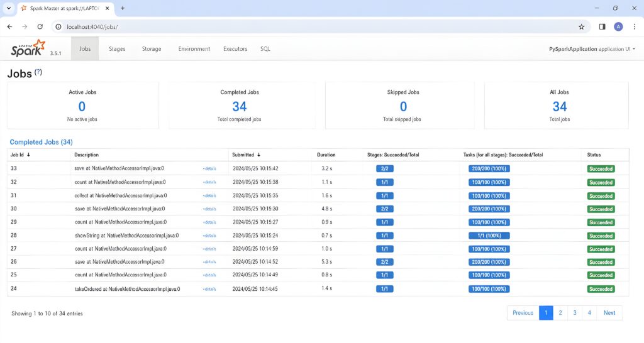This screenshot has height=343, width=644.
Task: Go to pagination page 1
Action: (x=546, y=313)
